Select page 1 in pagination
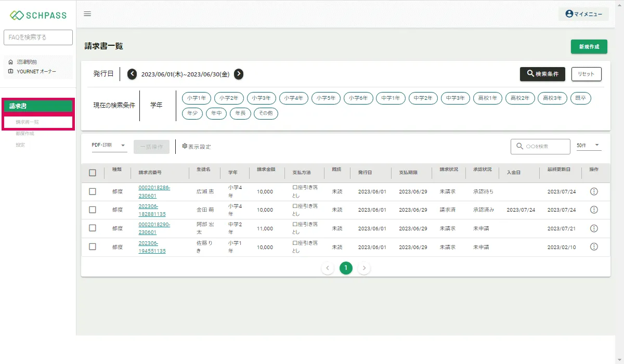This screenshot has height=364, width=624. [x=346, y=268]
